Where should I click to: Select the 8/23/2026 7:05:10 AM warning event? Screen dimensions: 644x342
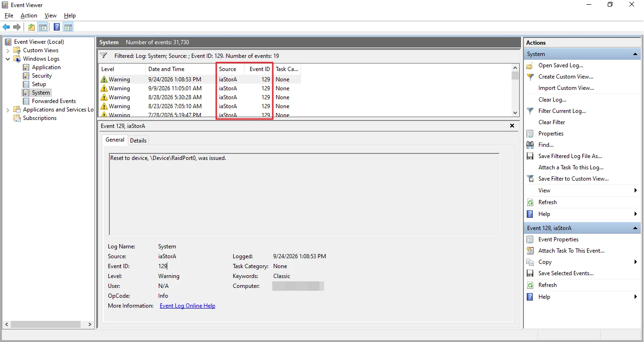pyautogui.click(x=199, y=106)
